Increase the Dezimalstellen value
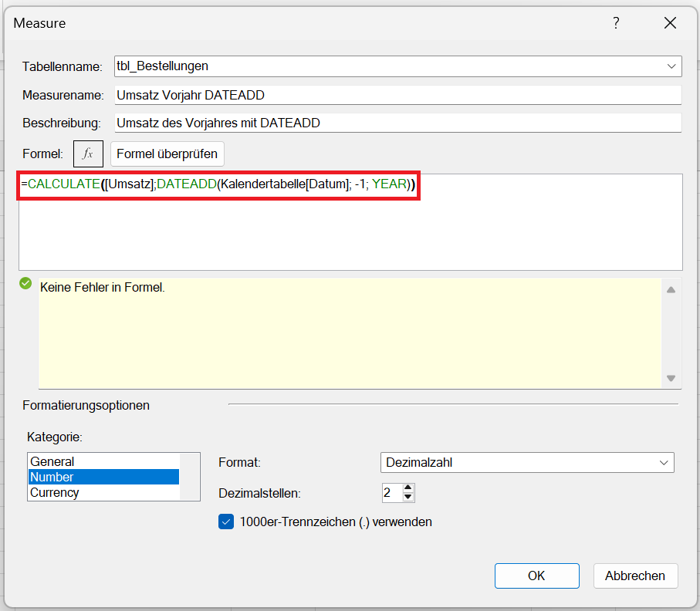This screenshot has width=700, height=611. point(408,488)
